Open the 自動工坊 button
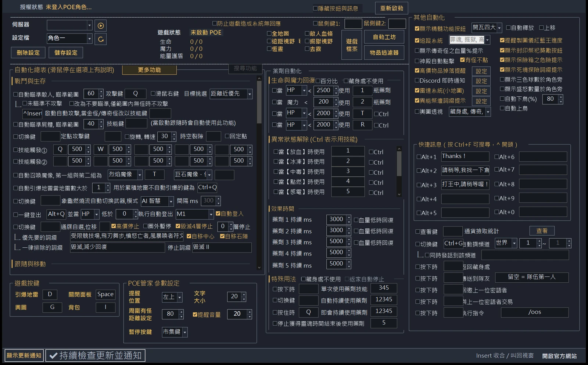The height and width of the screenshot is (365, 588). [384, 37]
